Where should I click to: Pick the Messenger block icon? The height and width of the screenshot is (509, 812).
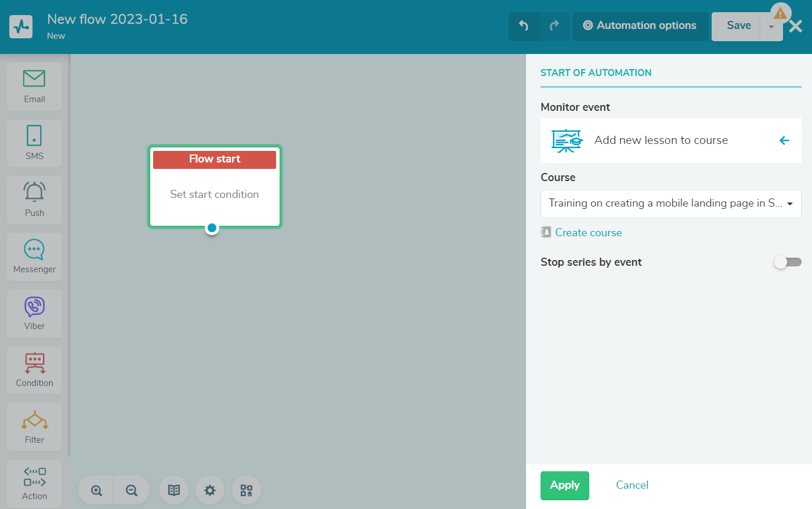[x=34, y=257]
